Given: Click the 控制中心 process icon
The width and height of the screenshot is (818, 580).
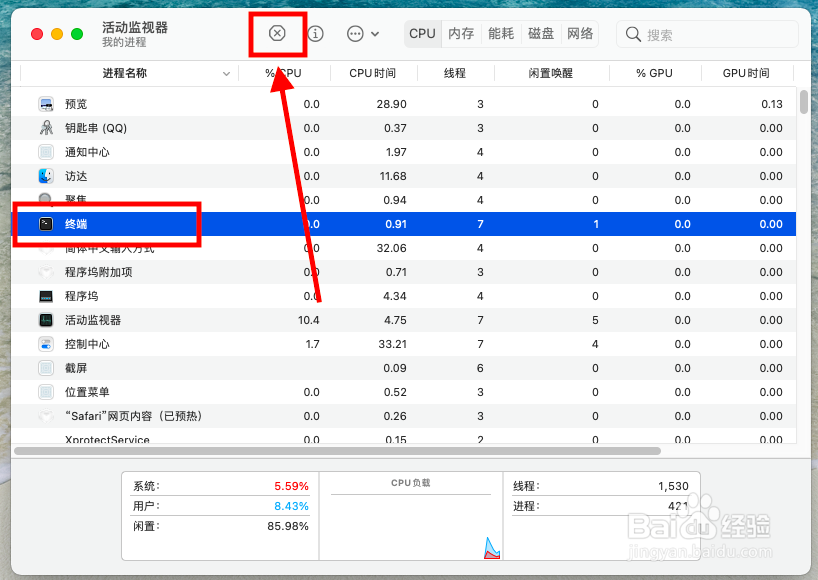Looking at the screenshot, I should [x=44, y=344].
